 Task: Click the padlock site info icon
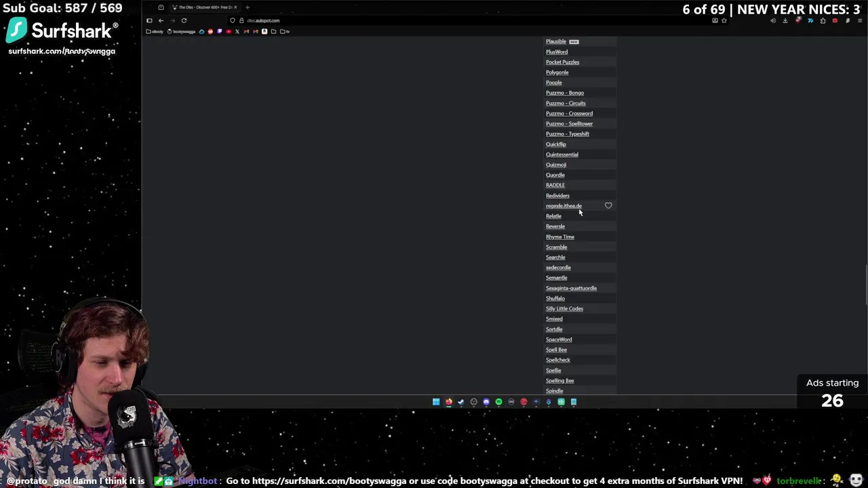(x=241, y=20)
